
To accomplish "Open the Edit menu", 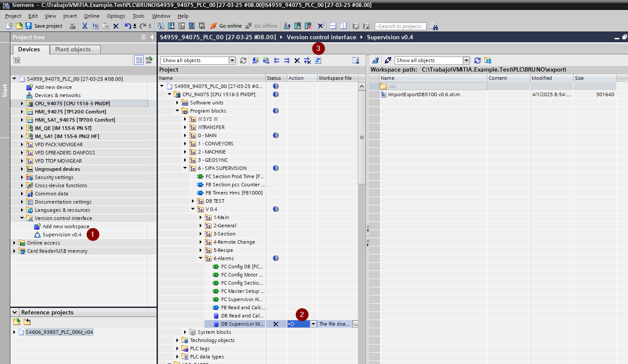I will 33,16.
